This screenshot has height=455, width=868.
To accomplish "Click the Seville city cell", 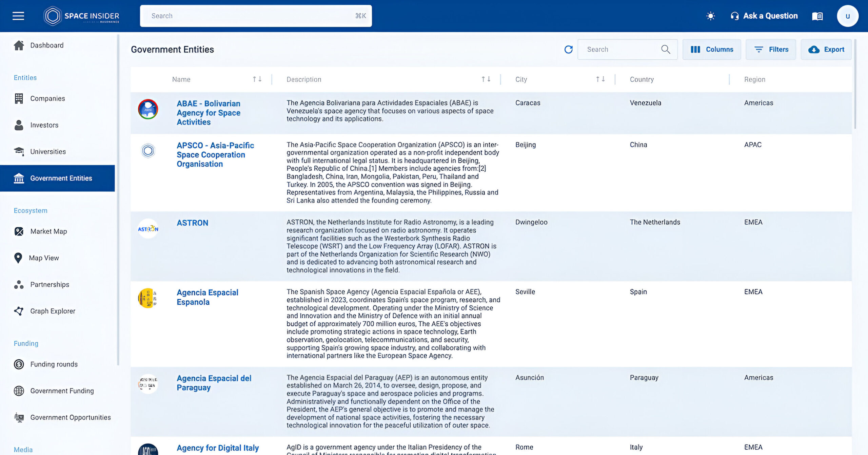I will tap(525, 292).
